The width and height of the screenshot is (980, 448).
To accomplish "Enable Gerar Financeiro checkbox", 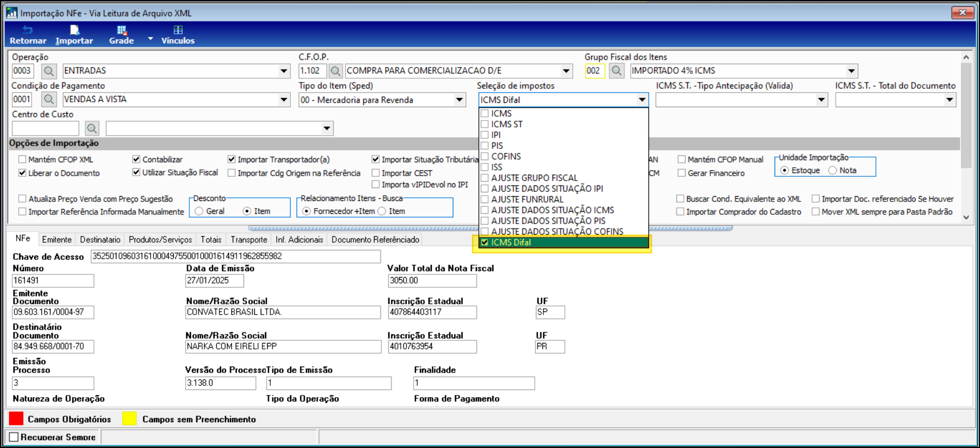I will coord(681,173).
